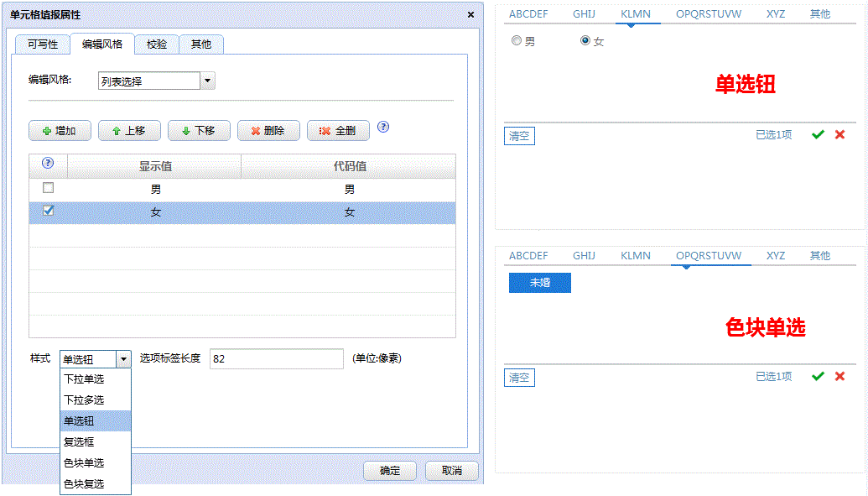This screenshot has height=496, width=868.
Task: Click the blue help icon beside 全删
Action: click(383, 128)
